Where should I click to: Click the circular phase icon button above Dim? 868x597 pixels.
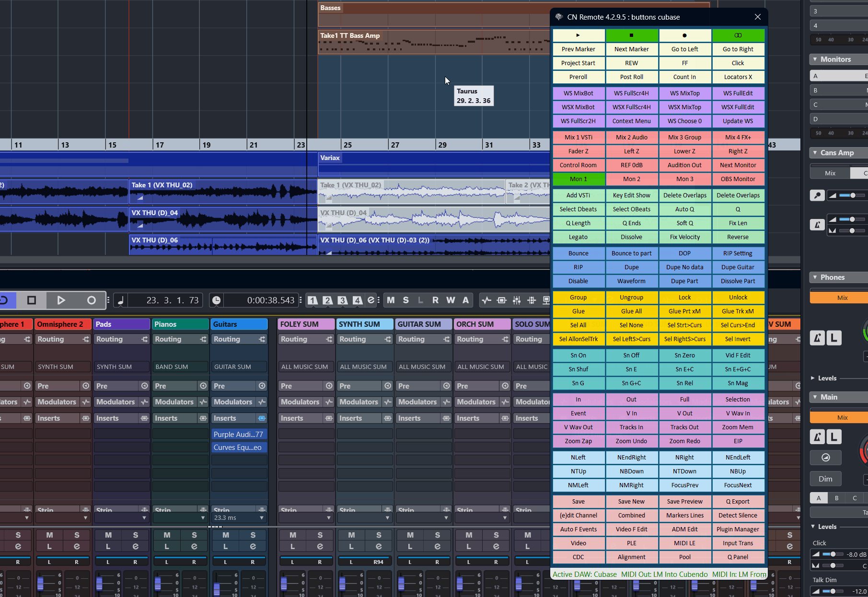825,458
